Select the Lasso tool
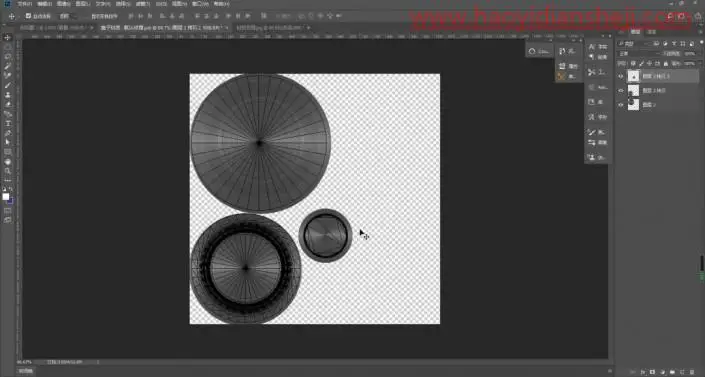Image resolution: width=705 pixels, height=377 pixels. pyautogui.click(x=8, y=56)
